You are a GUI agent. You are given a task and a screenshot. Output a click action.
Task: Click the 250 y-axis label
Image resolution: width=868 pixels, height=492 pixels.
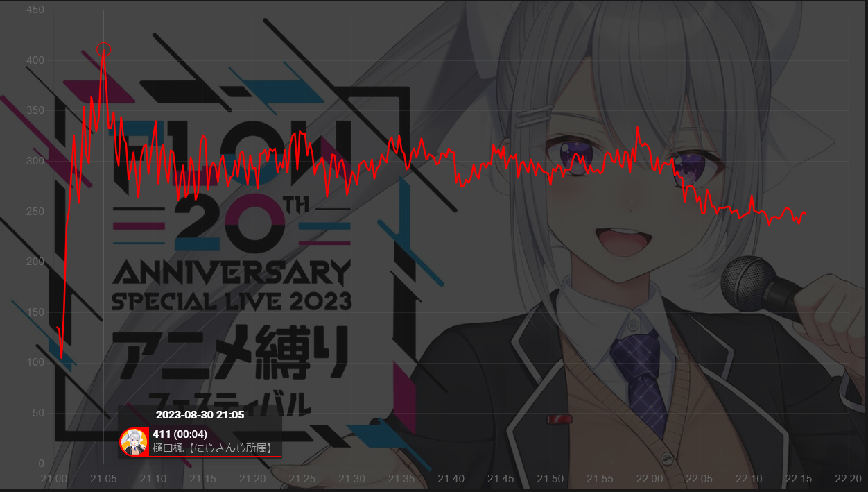tap(36, 212)
